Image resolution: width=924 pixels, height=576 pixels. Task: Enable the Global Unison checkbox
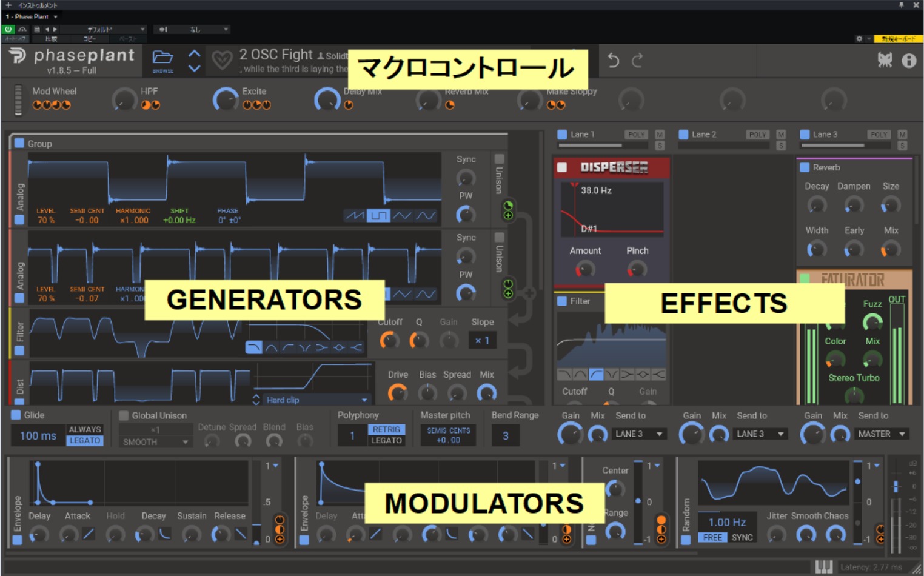pyautogui.click(x=124, y=415)
